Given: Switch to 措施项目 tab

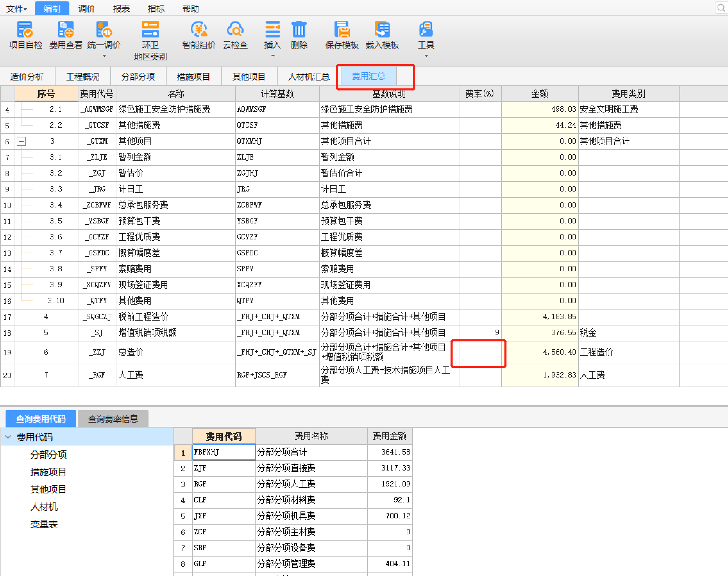Looking at the screenshot, I should 193,76.
